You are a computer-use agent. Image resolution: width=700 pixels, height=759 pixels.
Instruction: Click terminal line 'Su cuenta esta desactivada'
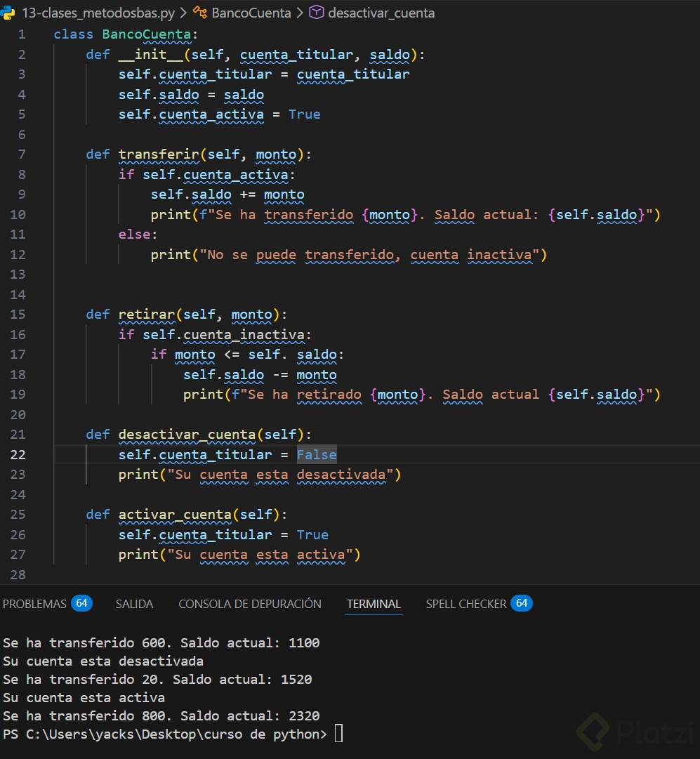(x=103, y=661)
